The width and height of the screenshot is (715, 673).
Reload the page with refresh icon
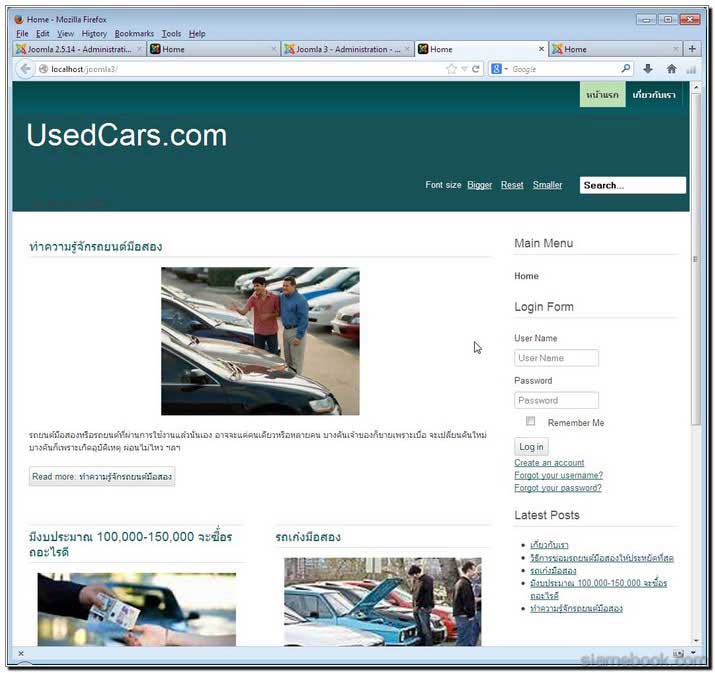point(476,69)
